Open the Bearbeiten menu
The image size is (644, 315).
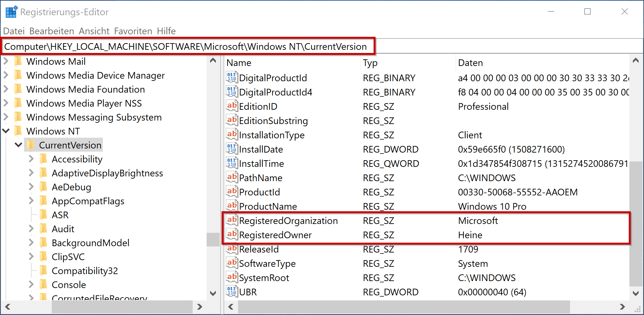tap(51, 31)
